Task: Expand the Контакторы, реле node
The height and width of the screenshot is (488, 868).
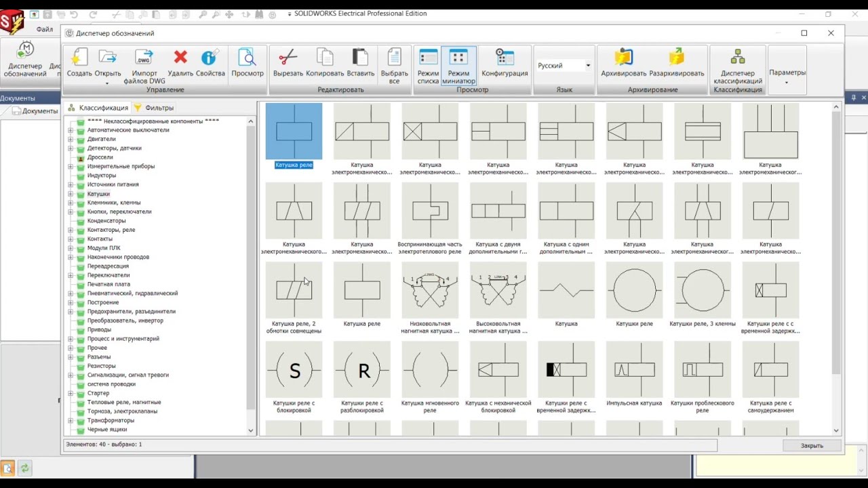Action: tap(71, 230)
